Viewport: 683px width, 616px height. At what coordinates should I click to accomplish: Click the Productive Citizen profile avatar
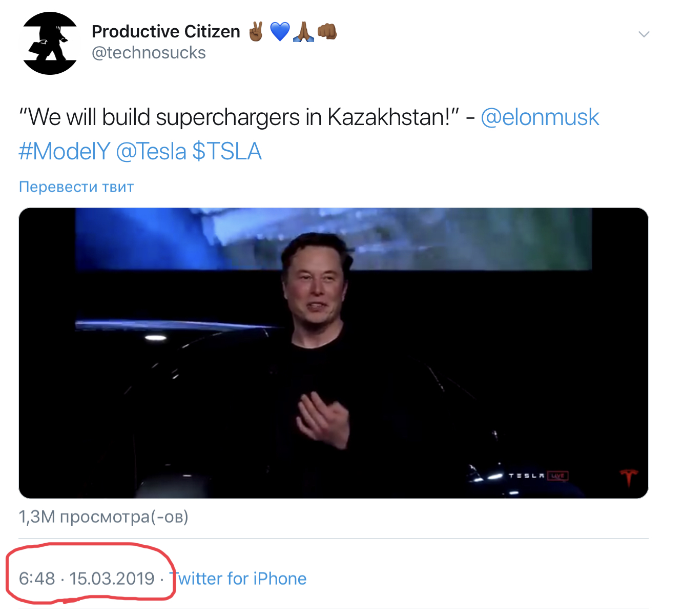point(50,43)
